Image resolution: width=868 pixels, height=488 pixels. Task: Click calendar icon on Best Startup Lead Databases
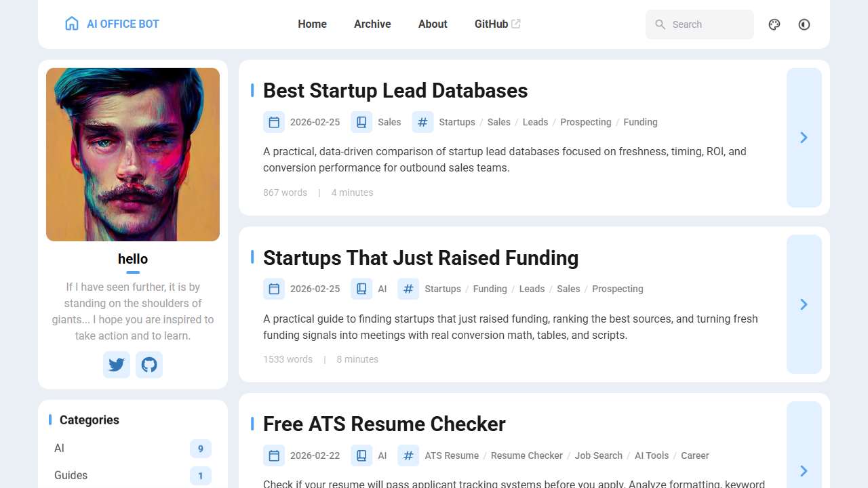[274, 122]
